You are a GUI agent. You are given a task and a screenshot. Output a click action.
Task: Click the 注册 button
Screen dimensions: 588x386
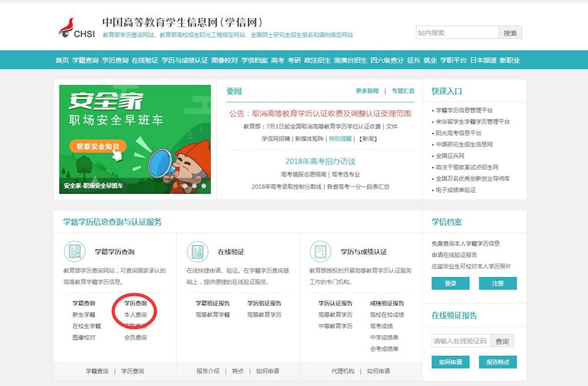pos(497,283)
